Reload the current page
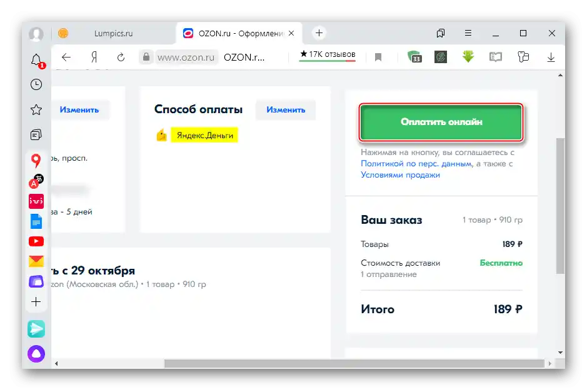 click(121, 58)
